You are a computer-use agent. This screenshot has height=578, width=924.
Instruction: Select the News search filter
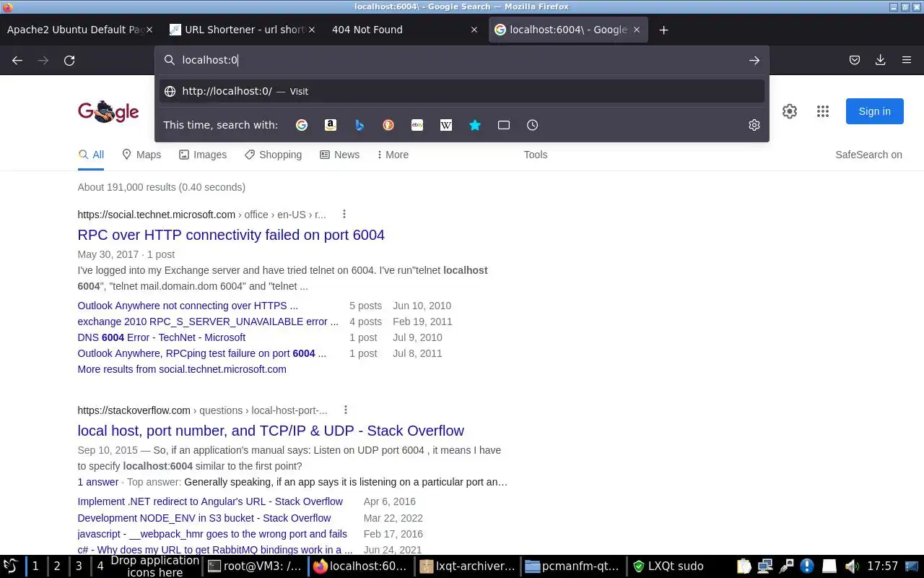(339, 155)
